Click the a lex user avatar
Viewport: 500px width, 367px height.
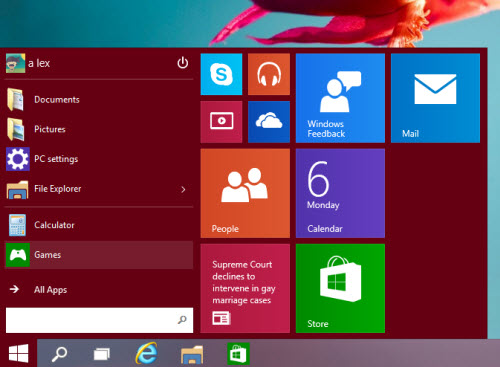[15, 63]
